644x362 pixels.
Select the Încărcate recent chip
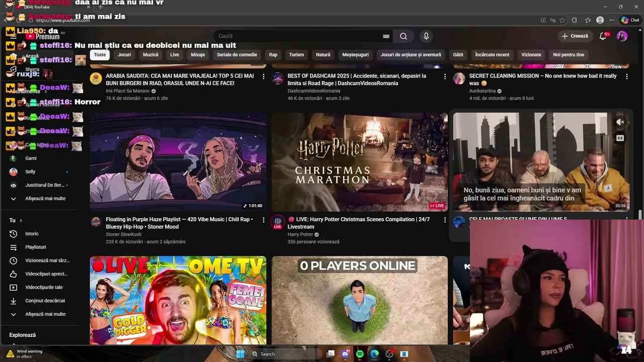[x=492, y=55]
